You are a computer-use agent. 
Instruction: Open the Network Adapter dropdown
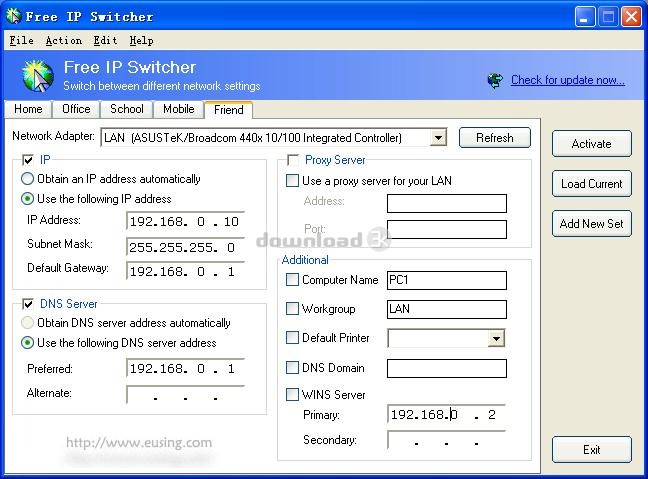[x=438, y=138]
